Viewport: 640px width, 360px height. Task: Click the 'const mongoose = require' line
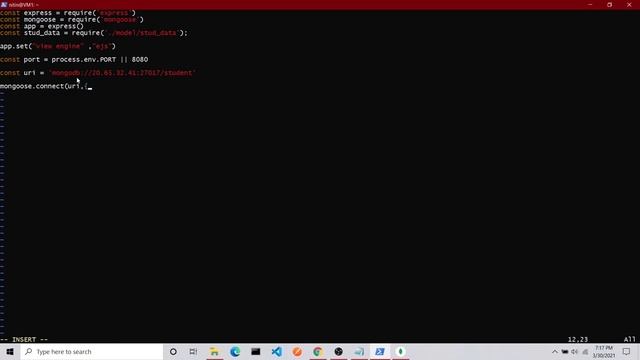point(72,20)
